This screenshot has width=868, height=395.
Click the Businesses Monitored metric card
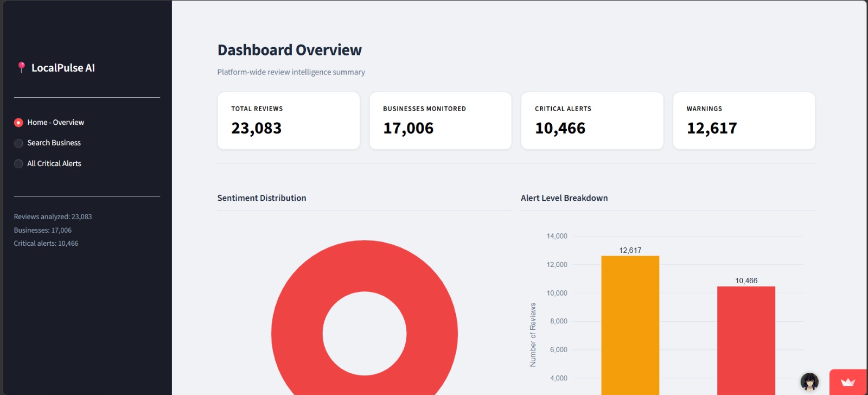(x=441, y=120)
